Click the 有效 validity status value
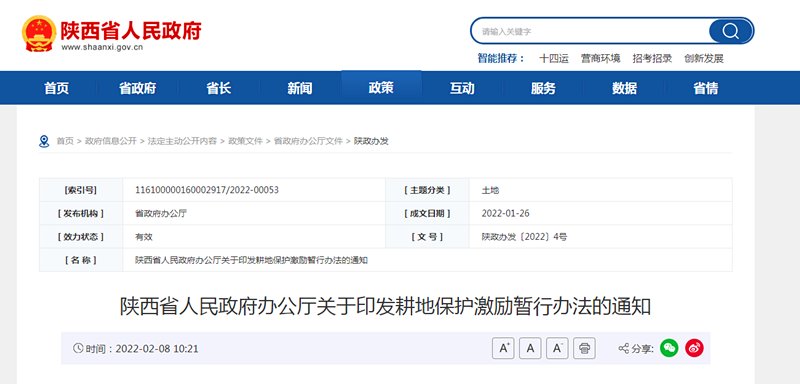The width and height of the screenshot is (800, 384). (x=143, y=237)
